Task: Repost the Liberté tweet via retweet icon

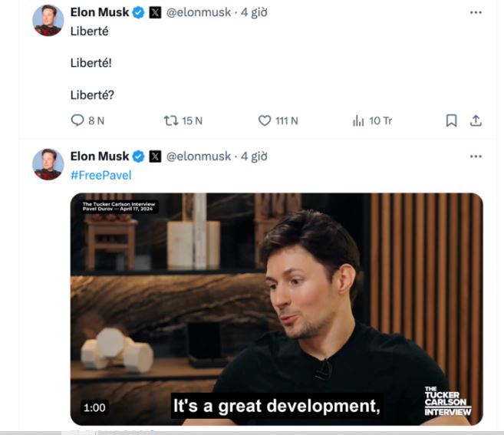Action: pyautogui.click(x=170, y=120)
